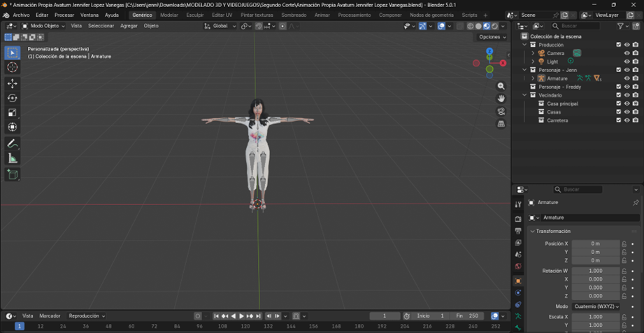Open the View Layer properties tab
Screen dimensions: 644x333
coord(518,243)
